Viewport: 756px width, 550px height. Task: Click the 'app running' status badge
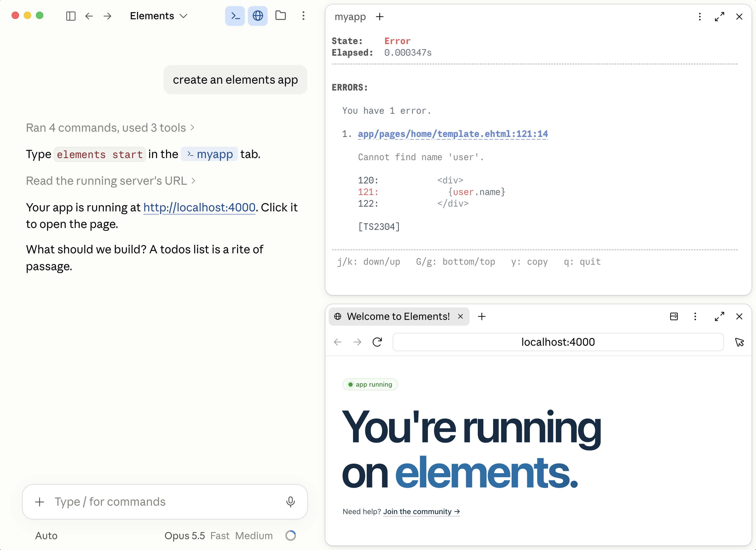370,384
